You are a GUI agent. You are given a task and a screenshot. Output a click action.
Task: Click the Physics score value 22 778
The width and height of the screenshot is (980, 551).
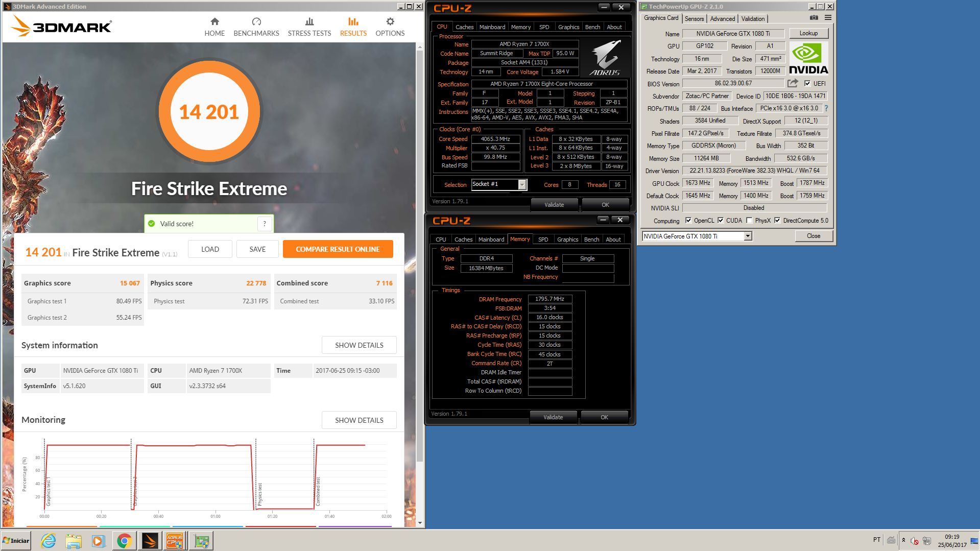click(x=256, y=283)
